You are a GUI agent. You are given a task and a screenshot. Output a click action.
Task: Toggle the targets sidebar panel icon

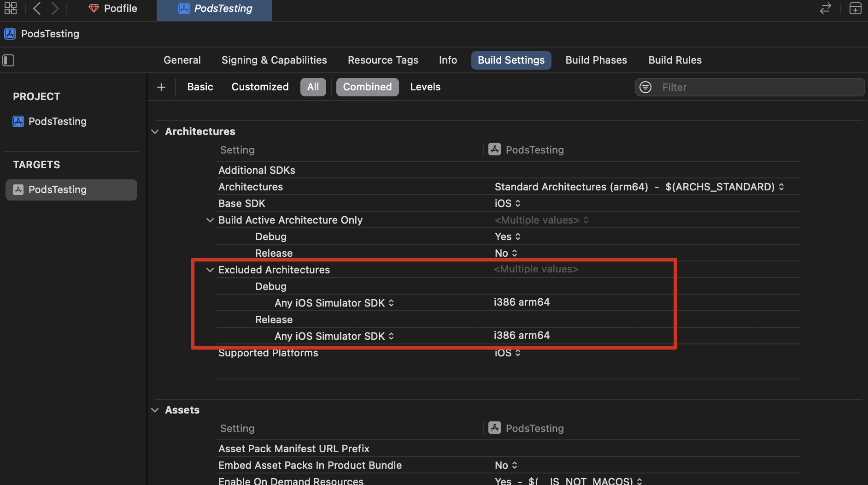coord(8,60)
